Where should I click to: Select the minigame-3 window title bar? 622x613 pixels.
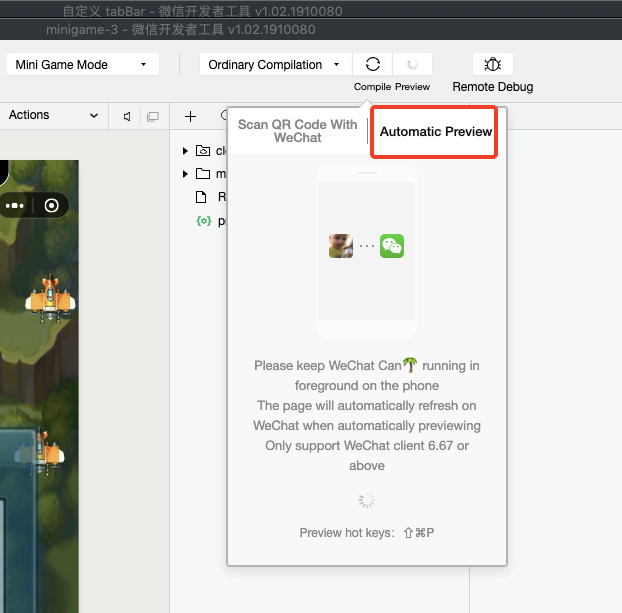[311, 30]
